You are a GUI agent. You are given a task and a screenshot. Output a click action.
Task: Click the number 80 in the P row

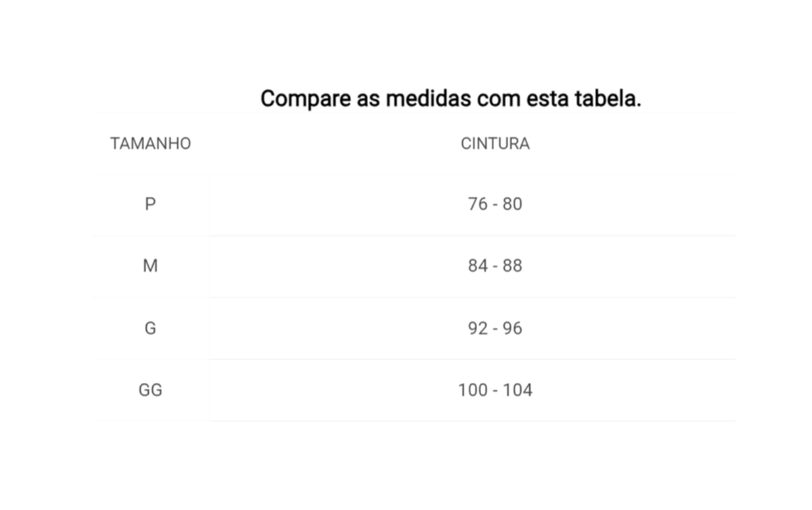(x=512, y=204)
